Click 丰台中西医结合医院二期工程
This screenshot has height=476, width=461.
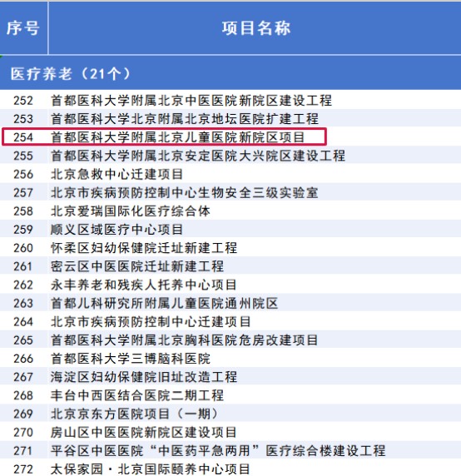137,395
